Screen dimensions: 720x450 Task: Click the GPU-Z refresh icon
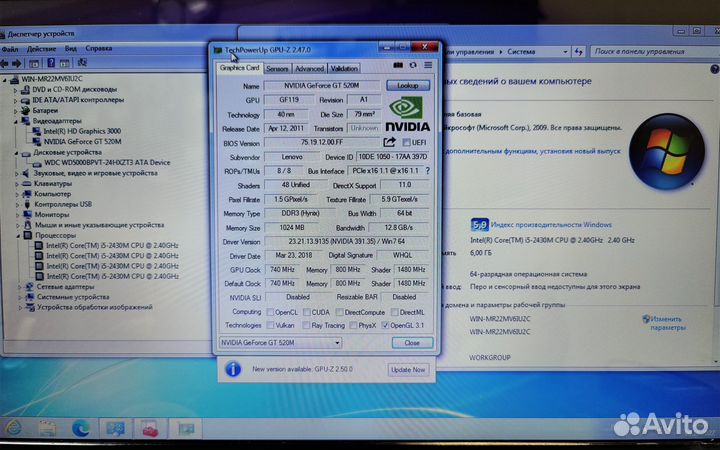tap(413, 66)
